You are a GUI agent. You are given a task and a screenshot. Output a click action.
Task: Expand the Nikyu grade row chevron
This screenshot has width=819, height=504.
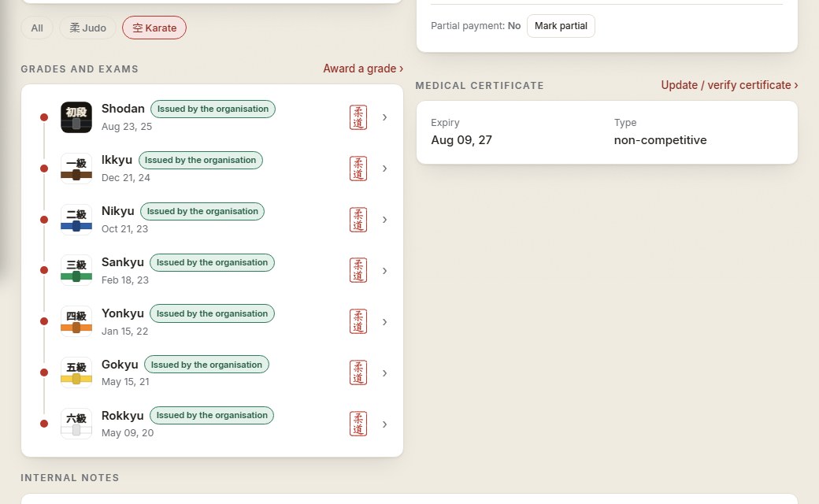pos(385,220)
